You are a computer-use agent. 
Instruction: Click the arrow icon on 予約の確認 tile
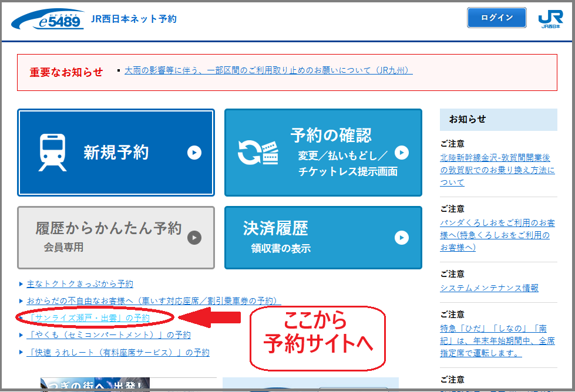(401, 153)
